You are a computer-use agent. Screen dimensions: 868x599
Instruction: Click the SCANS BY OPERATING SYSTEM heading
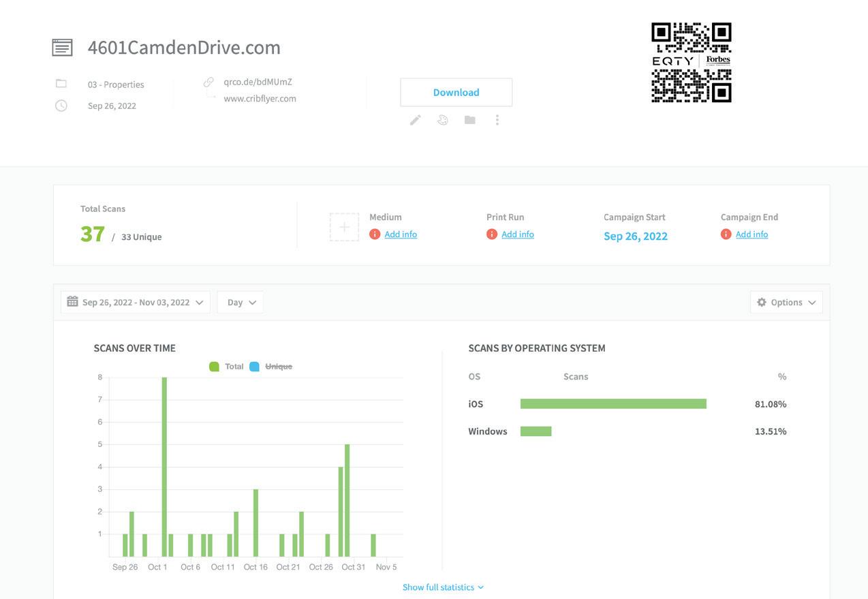click(x=537, y=348)
